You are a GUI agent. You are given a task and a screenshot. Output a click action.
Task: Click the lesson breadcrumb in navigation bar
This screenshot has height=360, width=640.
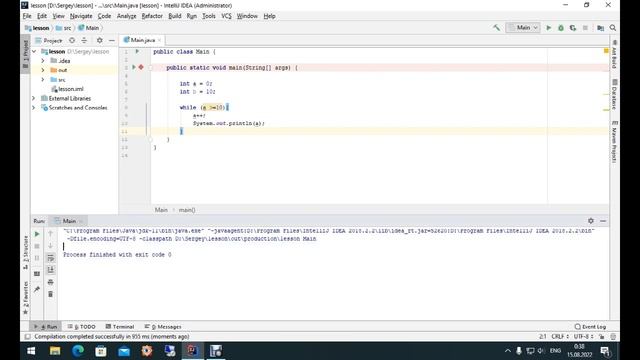coord(37,28)
